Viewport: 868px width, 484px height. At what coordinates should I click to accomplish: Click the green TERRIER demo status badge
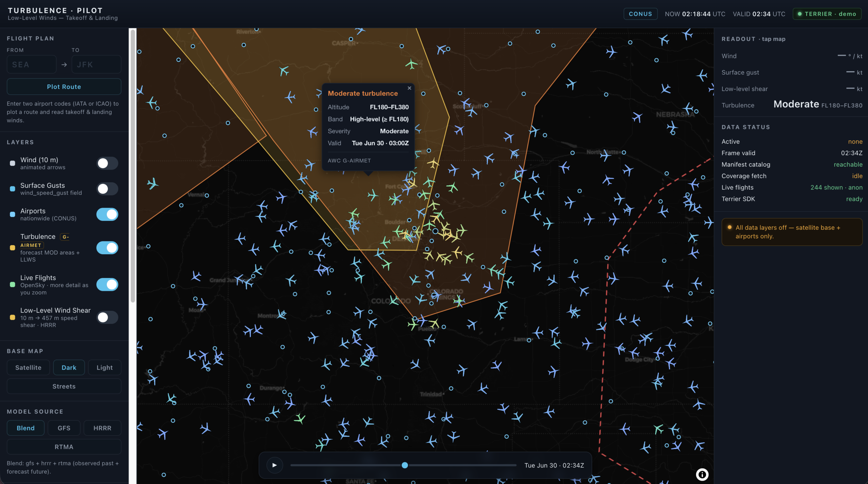(x=827, y=14)
